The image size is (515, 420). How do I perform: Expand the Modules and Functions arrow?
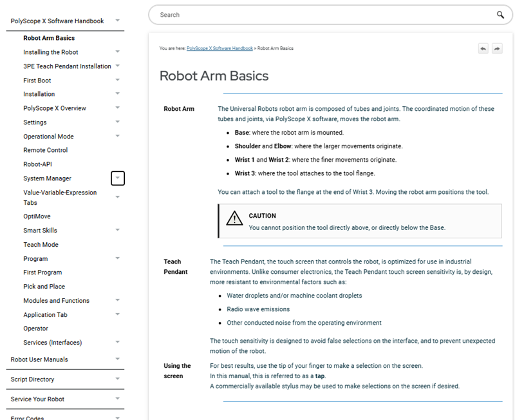tap(117, 300)
